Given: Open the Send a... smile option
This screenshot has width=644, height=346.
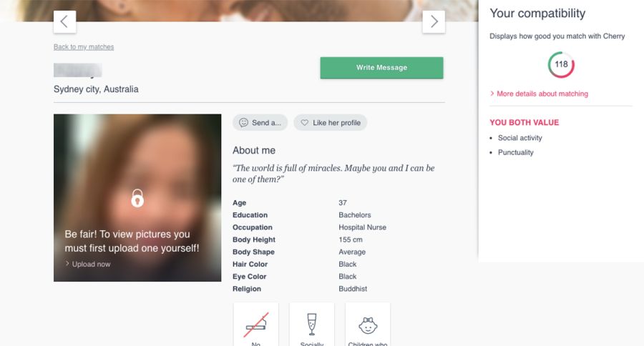Looking at the screenshot, I should coord(260,122).
